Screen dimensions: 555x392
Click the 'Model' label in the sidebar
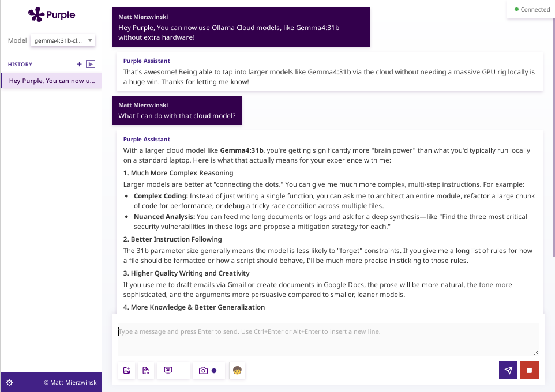pyautogui.click(x=17, y=40)
